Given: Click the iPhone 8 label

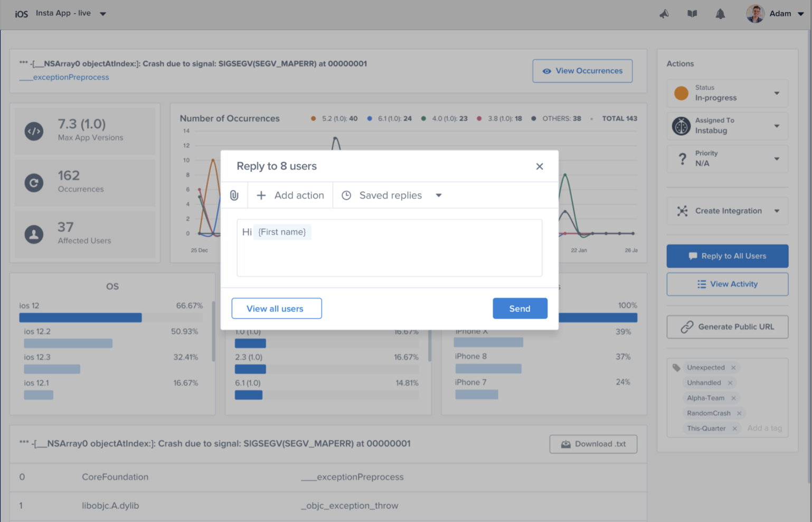Looking at the screenshot, I should click(x=471, y=357).
